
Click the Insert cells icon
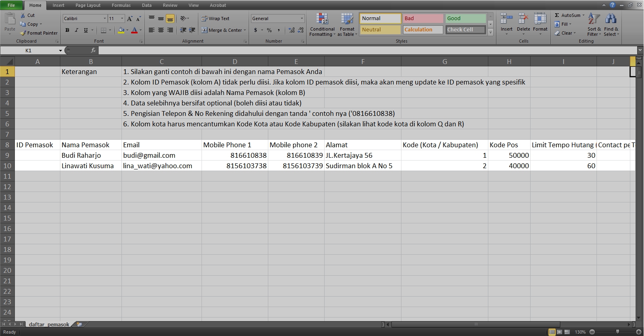506,19
